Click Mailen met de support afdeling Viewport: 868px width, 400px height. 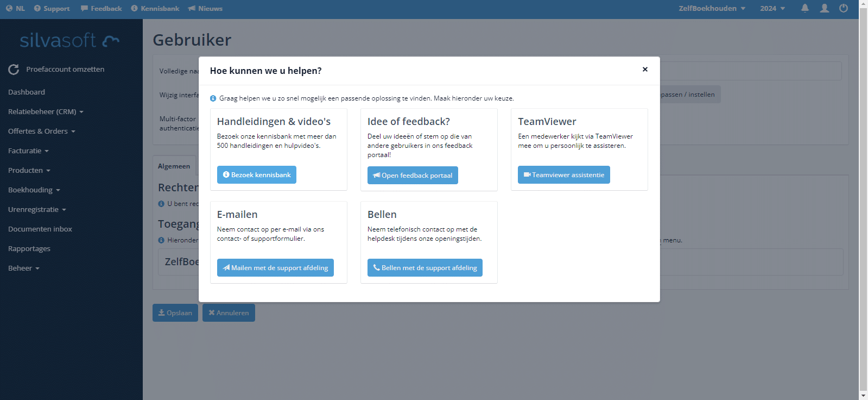[x=275, y=267]
